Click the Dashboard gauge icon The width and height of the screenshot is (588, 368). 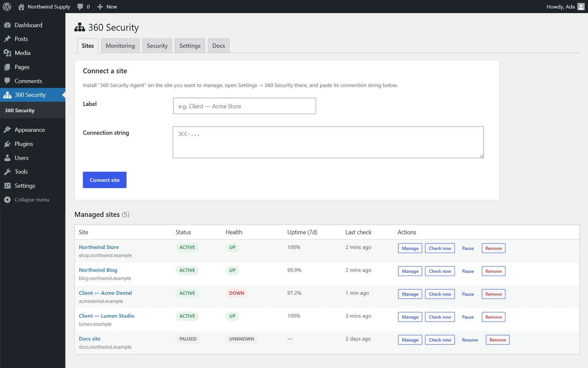coord(7,25)
